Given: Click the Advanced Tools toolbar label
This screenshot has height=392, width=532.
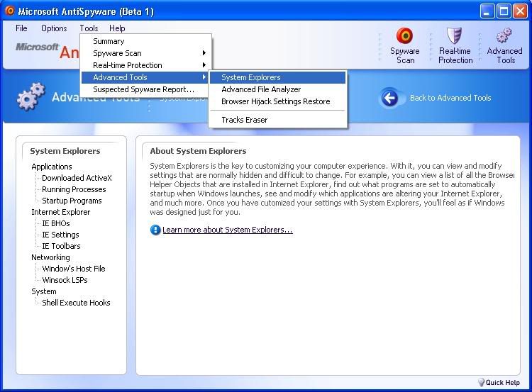Looking at the screenshot, I should [x=504, y=55].
